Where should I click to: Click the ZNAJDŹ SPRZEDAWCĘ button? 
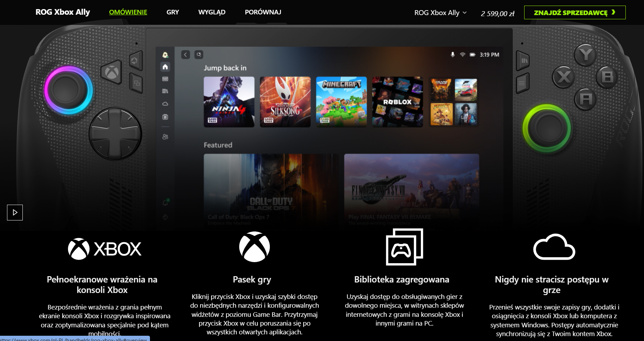click(x=575, y=13)
